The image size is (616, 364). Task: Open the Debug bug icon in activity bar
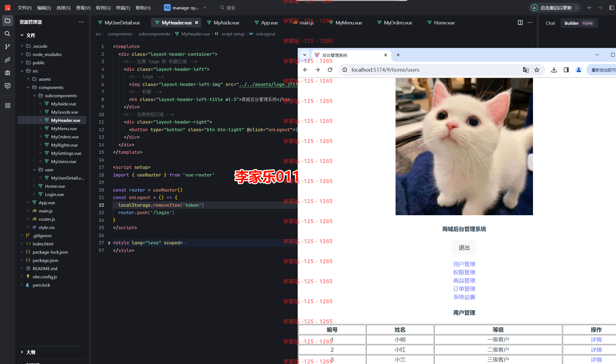(7, 73)
